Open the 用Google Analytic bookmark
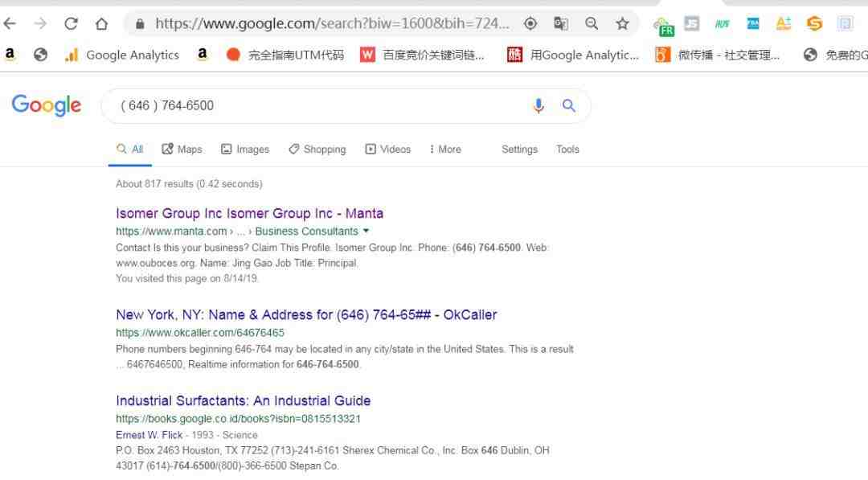Viewport: 868px width, 480px height. click(x=573, y=55)
